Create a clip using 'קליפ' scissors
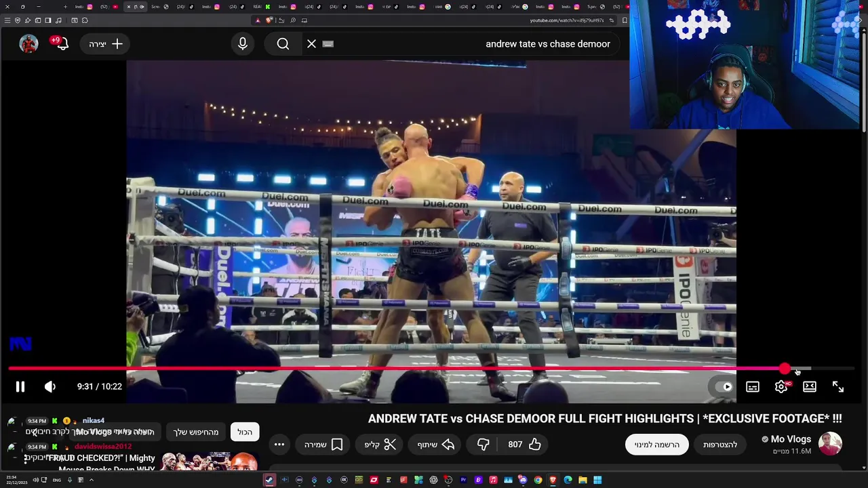Viewport: 868px width, 488px height. click(380, 445)
